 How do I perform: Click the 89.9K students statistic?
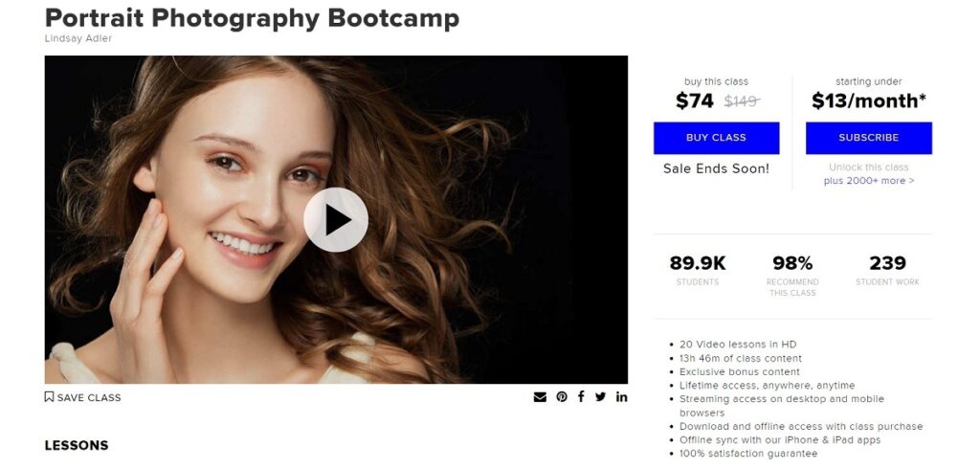click(698, 270)
